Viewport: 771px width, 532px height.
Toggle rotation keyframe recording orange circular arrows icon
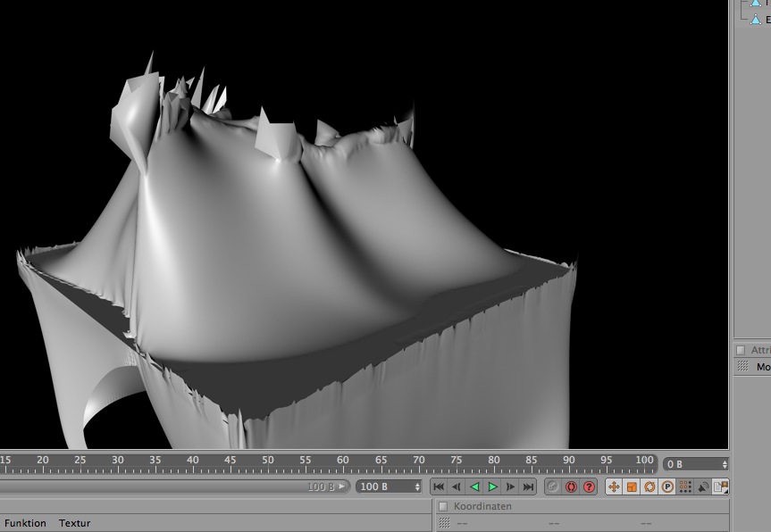tap(649, 486)
